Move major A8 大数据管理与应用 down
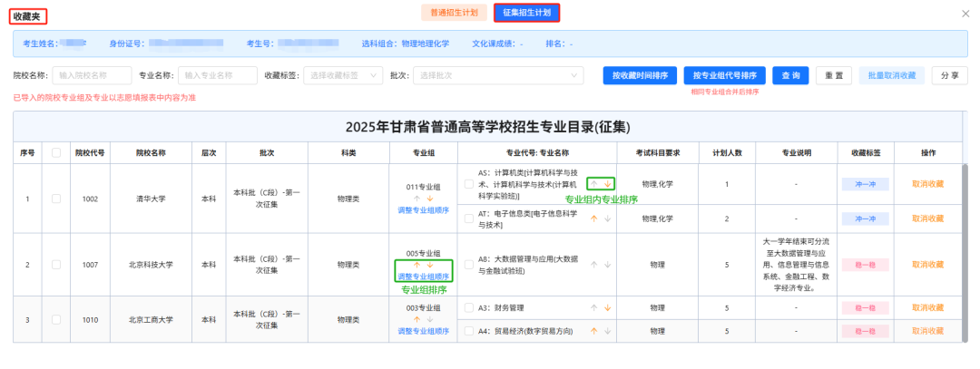This screenshot has width=980, height=369. coord(607,265)
